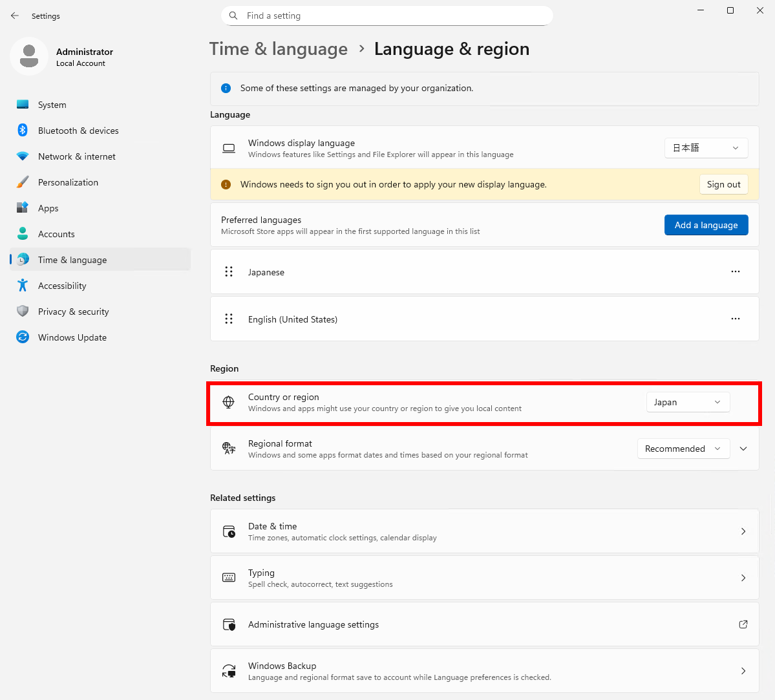Screen dimensions: 775x700
Task: Select the Japanese language row
Action: tap(484, 271)
